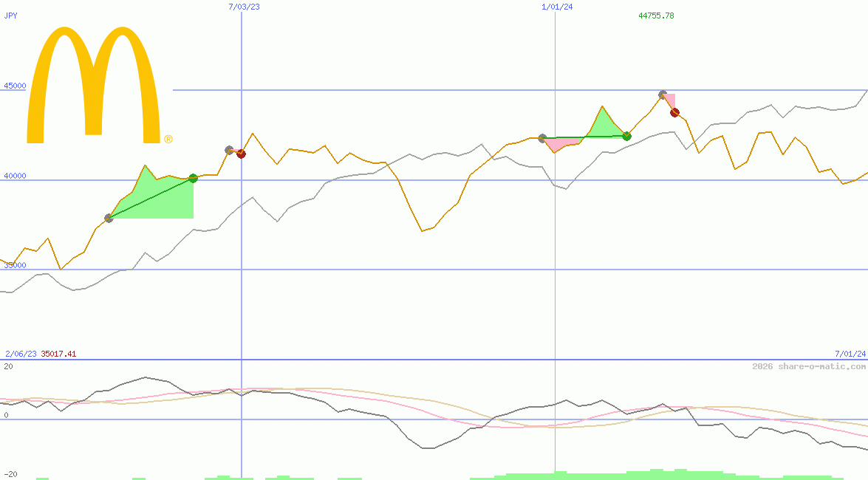
Task: Open the share-o-matic.com watermark link
Action: 809,366
